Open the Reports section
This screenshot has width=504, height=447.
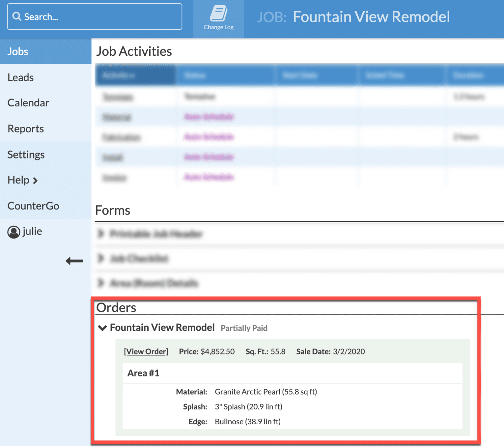[26, 129]
